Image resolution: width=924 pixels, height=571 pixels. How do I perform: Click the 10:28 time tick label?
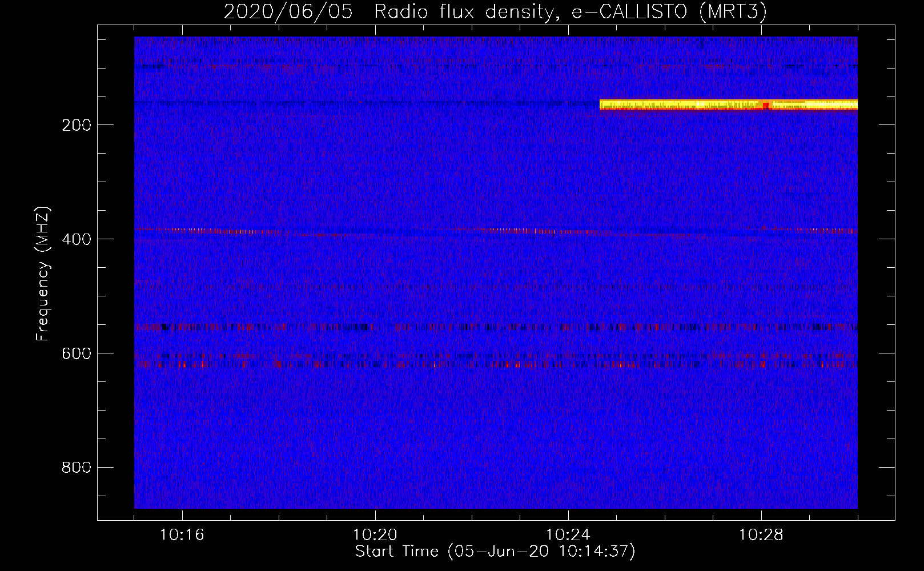tap(761, 535)
